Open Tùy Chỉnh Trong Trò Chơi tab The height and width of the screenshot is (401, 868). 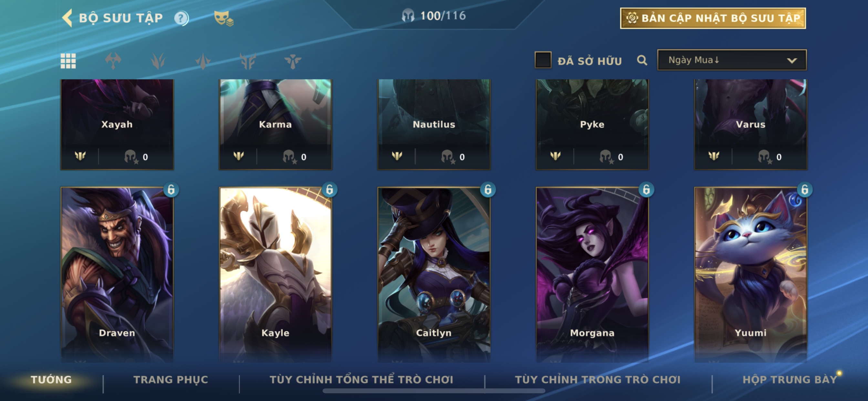click(x=597, y=379)
